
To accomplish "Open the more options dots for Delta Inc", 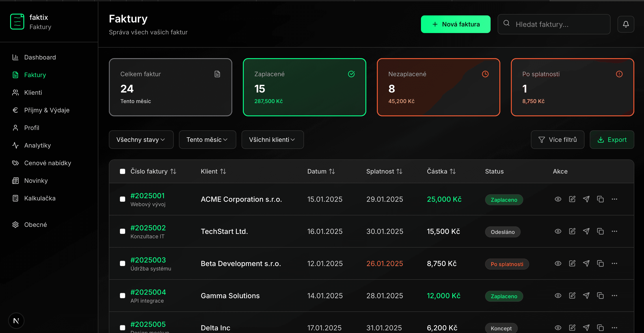I will pos(615,327).
